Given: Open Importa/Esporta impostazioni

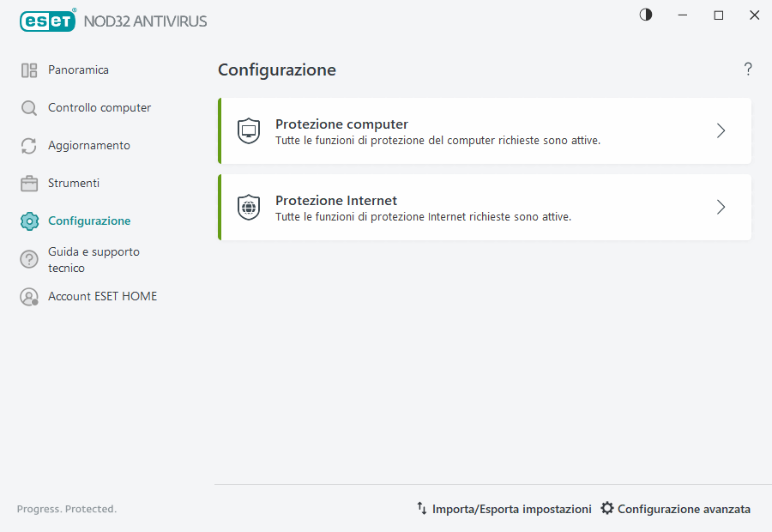Looking at the screenshot, I should pos(512,508).
